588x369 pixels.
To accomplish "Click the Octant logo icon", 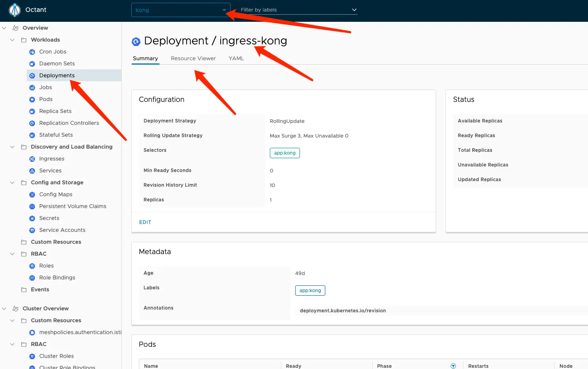I will tap(15, 10).
